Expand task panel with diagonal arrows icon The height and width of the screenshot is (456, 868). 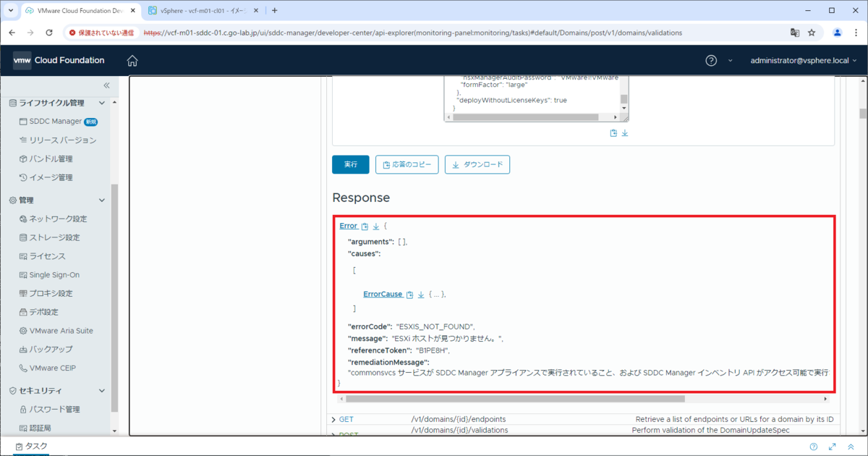pos(833,447)
